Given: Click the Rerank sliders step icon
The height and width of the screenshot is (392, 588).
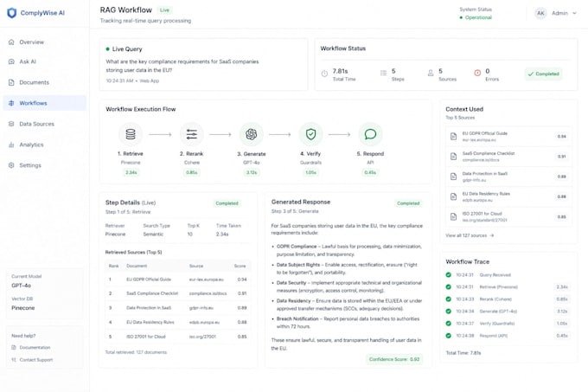Looking at the screenshot, I should point(192,134).
